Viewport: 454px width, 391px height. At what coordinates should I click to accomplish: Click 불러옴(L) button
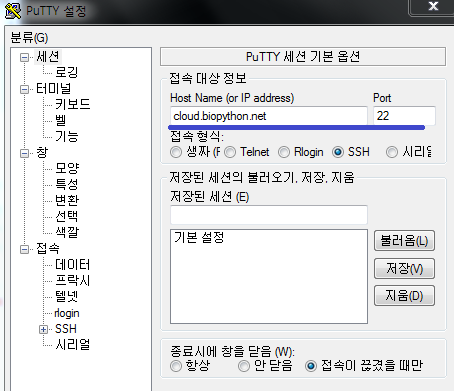(404, 241)
